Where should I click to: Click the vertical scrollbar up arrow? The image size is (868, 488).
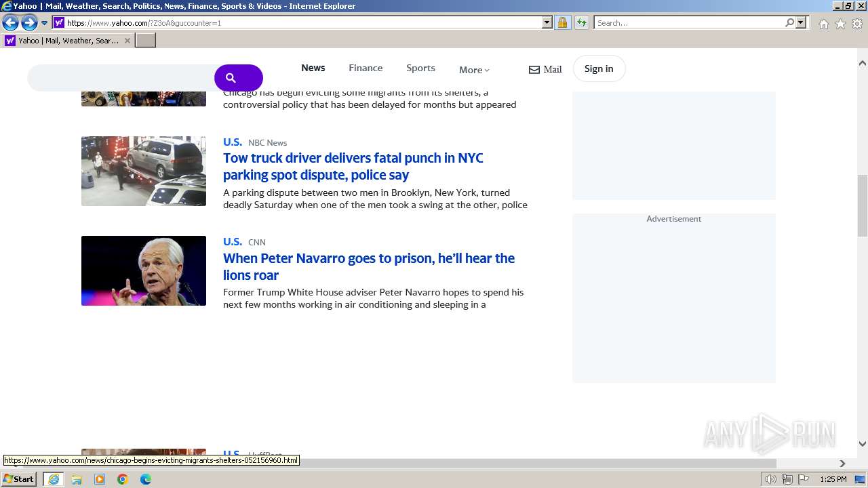tap(862, 63)
